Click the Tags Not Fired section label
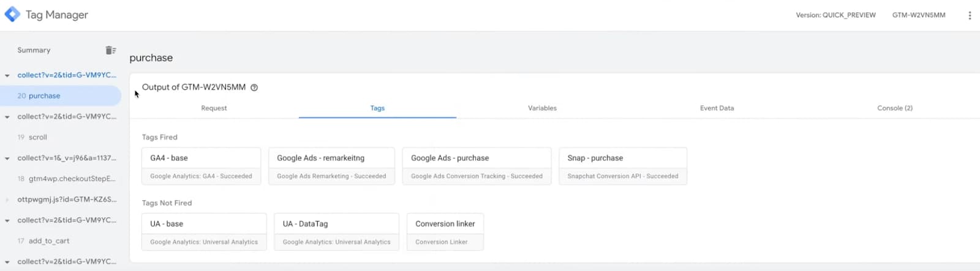This screenshot has width=980, height=271. pyautogui.click(x=167, y=203)
